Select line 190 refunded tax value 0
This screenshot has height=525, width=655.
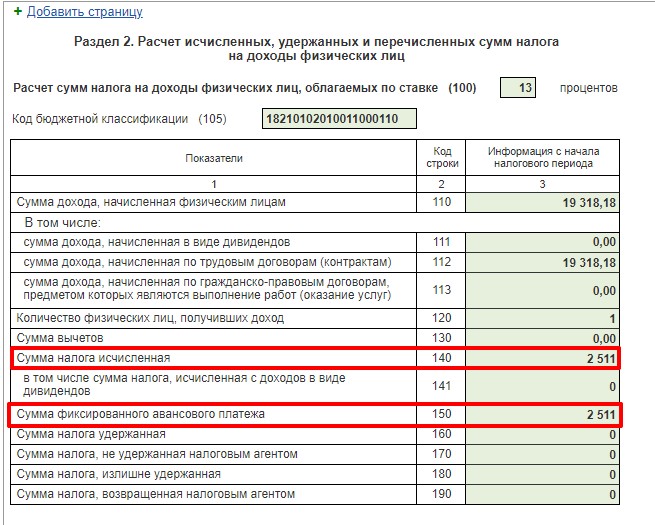(x=542, y=495)
